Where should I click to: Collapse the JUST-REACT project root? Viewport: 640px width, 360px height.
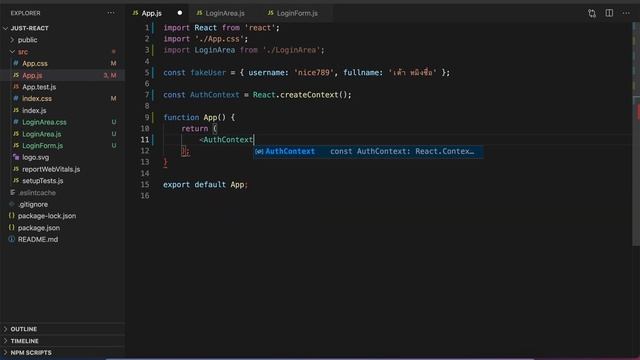6,28
